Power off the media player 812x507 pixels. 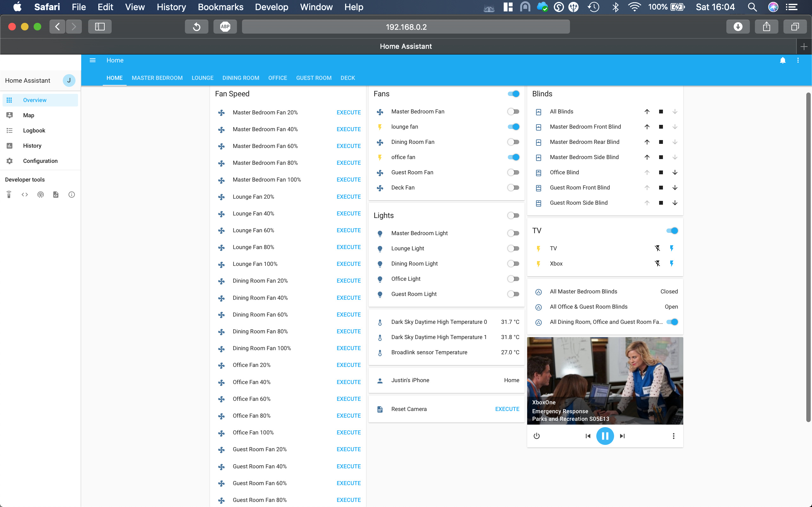click(536, 436)
